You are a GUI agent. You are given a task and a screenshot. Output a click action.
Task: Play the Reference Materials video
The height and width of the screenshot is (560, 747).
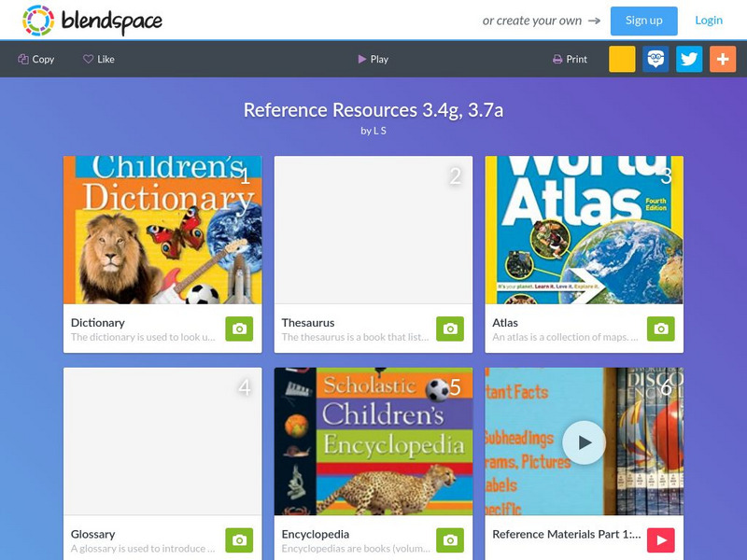coord(585,442)
